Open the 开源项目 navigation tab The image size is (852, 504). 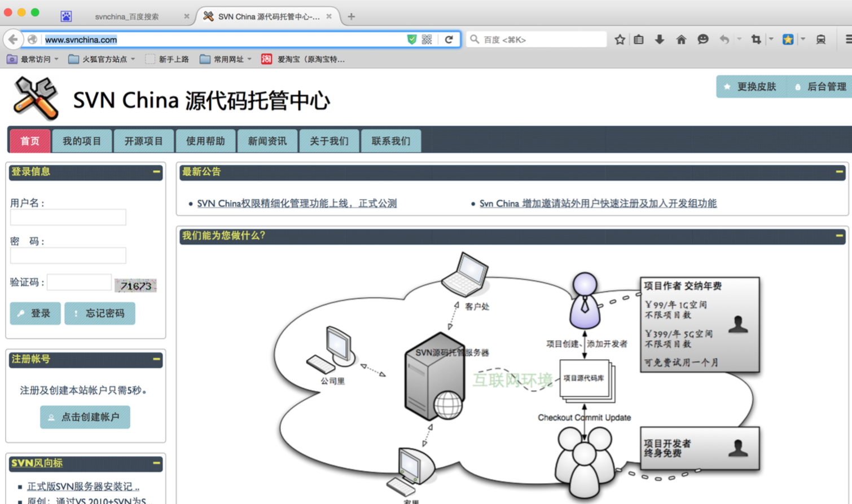144,141
